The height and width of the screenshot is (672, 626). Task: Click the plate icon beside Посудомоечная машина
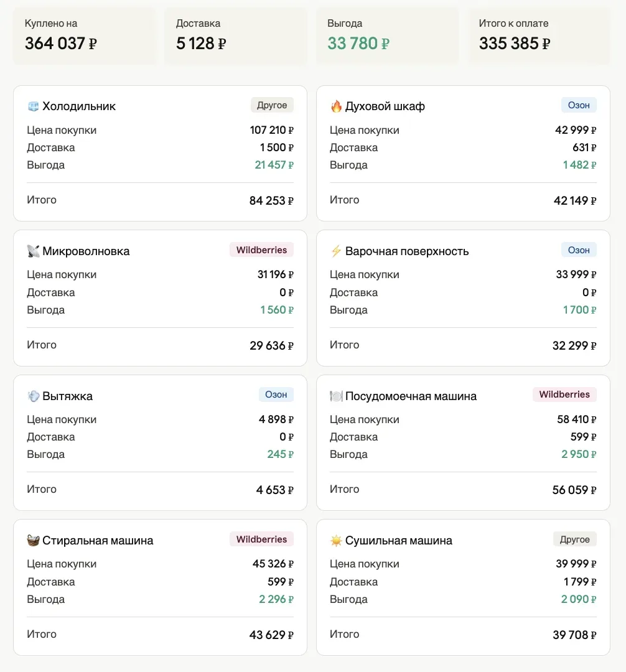point(337,396)
